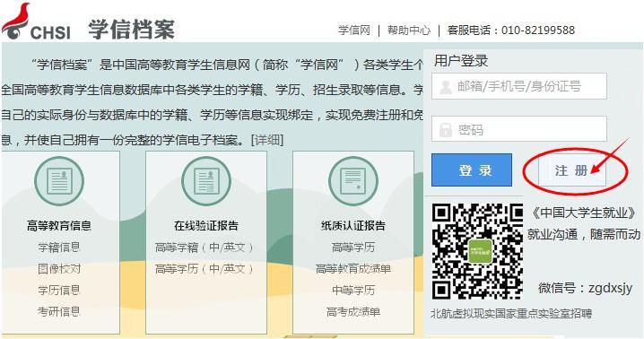Image resolution: width=644 pixels, height=339 pixels.
Task: Click the 用户登录 heading
Action: [461, 60]
